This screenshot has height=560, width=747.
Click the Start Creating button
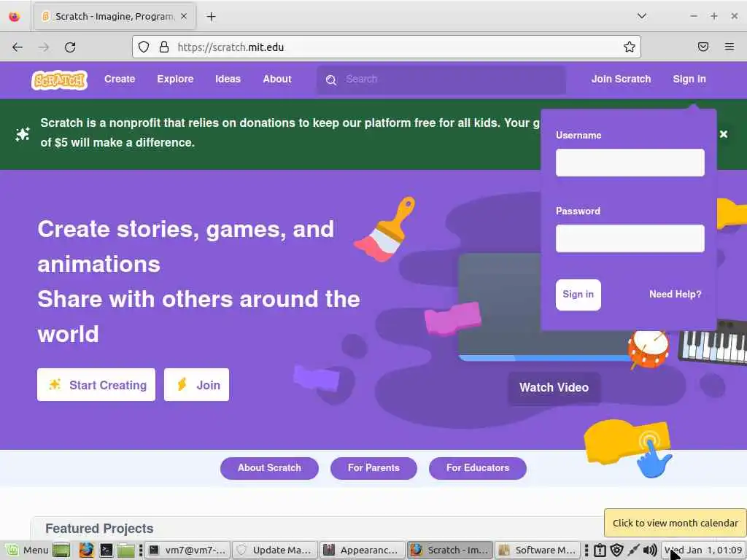pyautogui.click(x=96, y=385)
